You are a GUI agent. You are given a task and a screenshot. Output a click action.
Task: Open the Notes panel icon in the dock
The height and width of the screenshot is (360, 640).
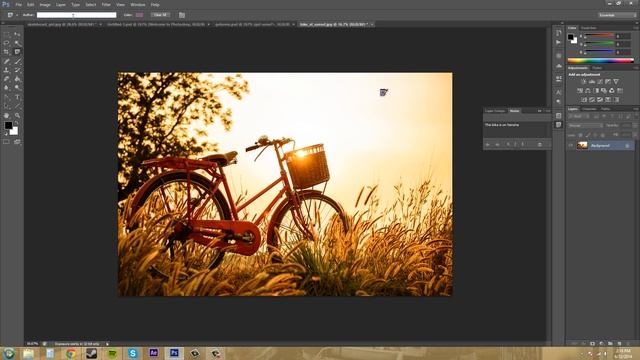pos(558,125)
